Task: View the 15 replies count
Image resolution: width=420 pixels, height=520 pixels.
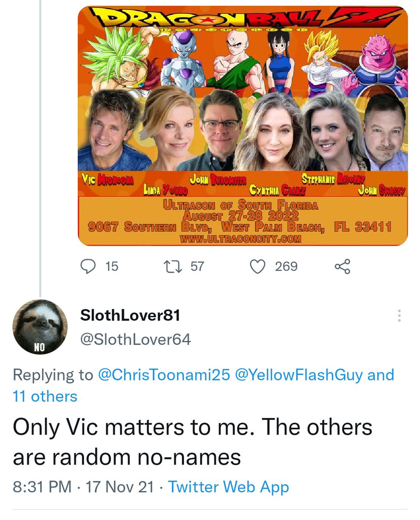Action: [x=112, y=266]
